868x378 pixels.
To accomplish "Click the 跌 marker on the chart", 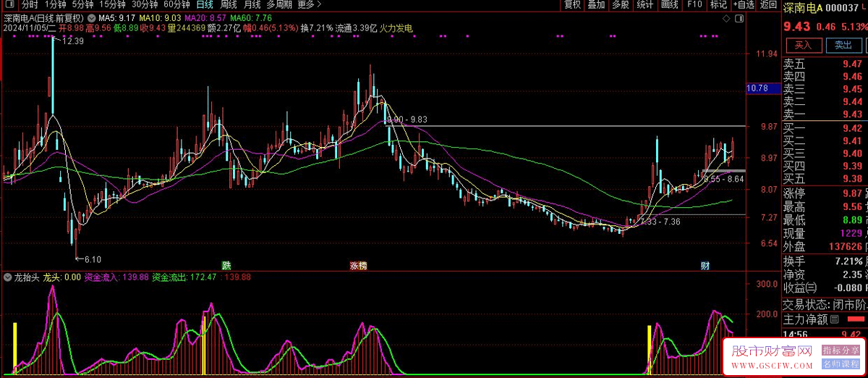I will [x=226, y=266].
